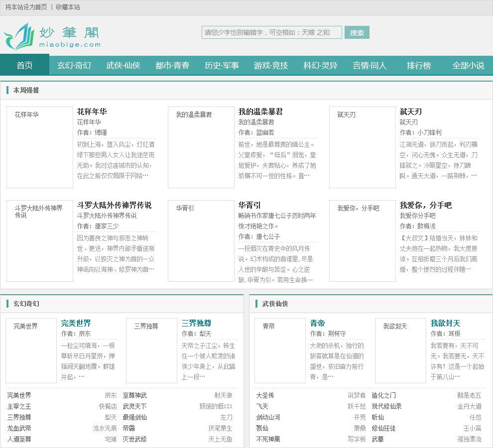Go to the 排行榜 rankings tab
Viewport: 493px width, 448px height.
[419, 65]
